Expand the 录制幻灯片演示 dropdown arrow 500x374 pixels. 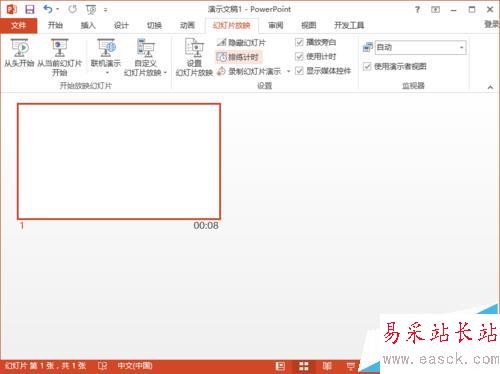click(x=288, y=71)
